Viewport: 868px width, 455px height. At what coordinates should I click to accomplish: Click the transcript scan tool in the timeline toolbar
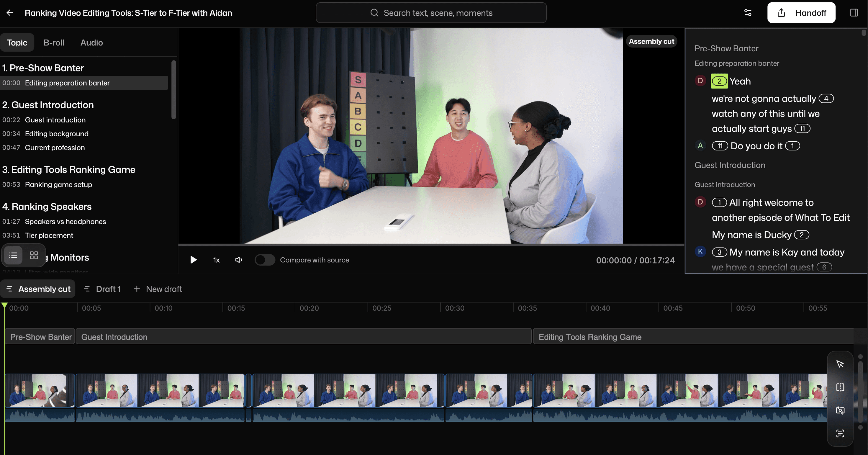[x=840, y=433]
